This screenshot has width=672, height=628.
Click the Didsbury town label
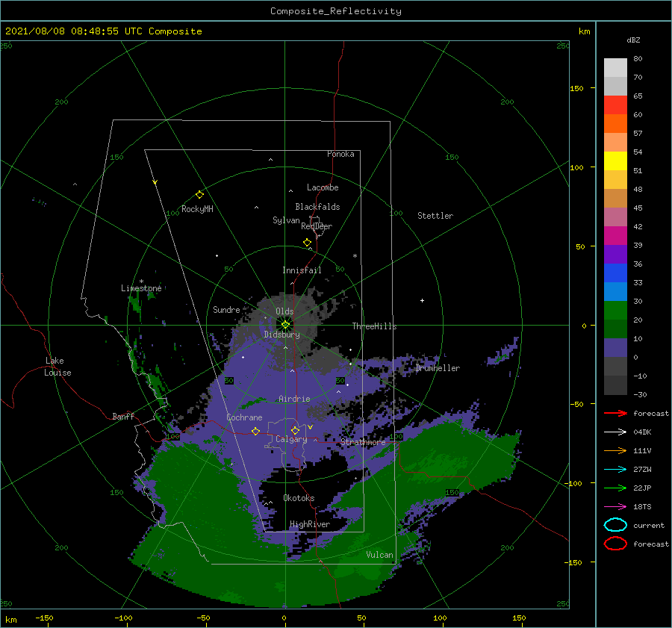coord(282,335)
